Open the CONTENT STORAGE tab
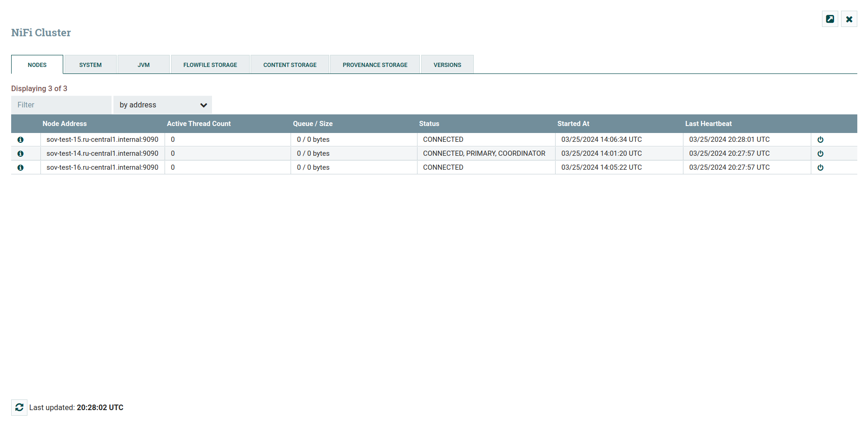This screenshot has width=868, height=425. [290, 65]
